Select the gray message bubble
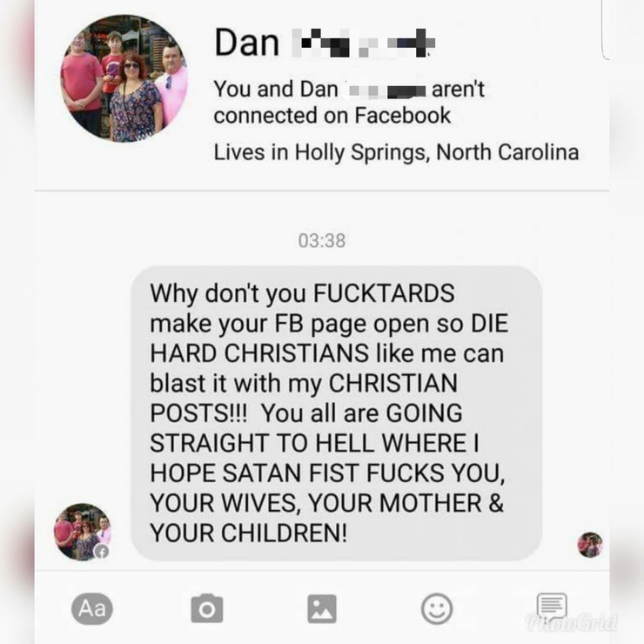644x644 pixels. [x=337, y=413]
